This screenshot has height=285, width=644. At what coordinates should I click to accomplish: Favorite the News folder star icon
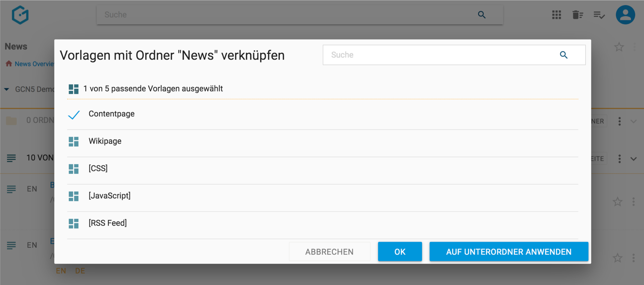tap(619, 47)
